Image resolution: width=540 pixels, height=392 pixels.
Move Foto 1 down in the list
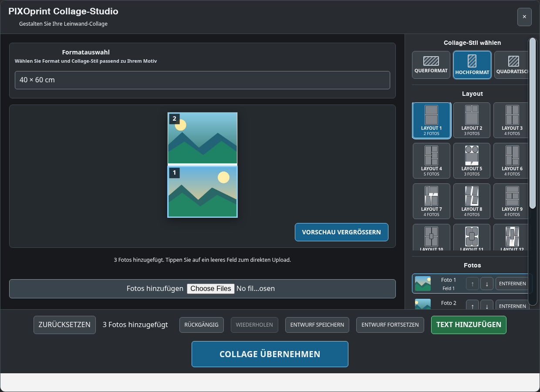coord(487,284)
